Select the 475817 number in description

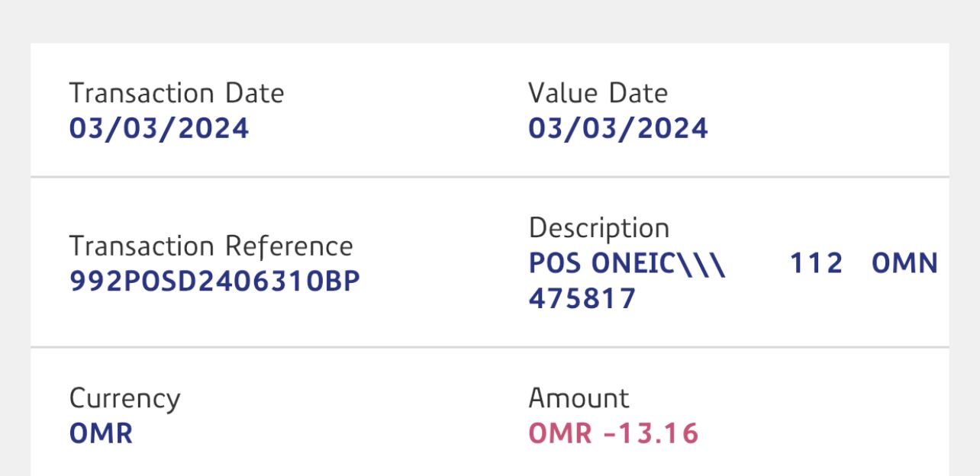click(582, 298)
